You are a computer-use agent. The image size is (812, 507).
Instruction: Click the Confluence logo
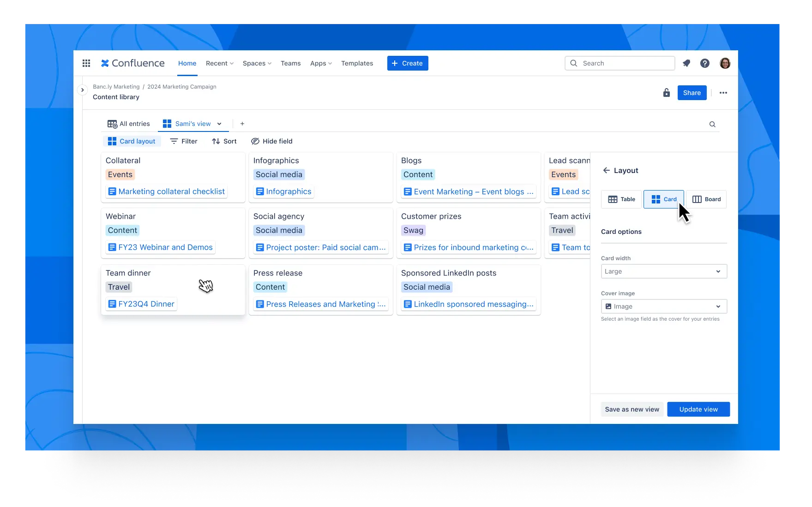133,63
